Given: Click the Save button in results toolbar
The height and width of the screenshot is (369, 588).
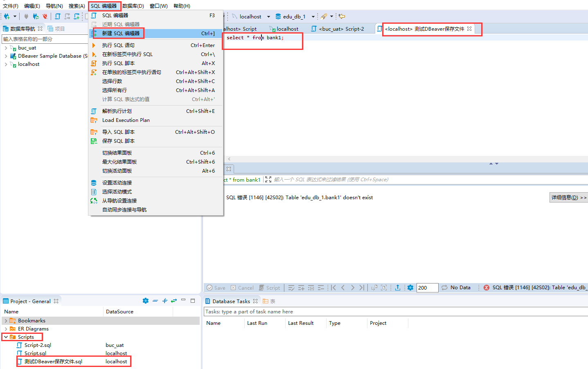Looking at the screenshot, I should click(216, 288).
